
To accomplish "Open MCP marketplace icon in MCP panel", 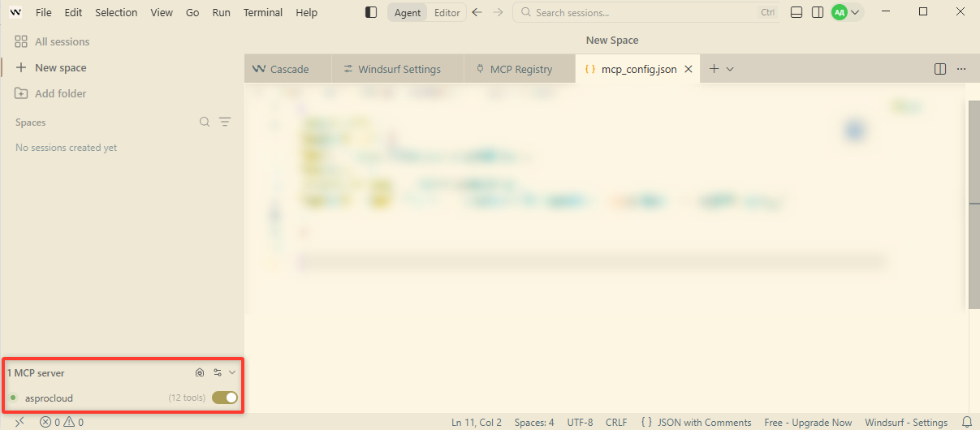I will [200, 372].
